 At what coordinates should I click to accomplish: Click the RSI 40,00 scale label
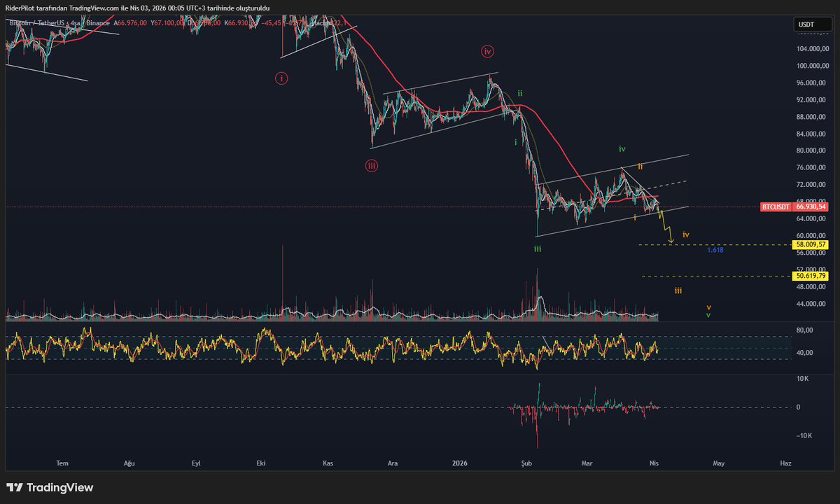pos(805,353)
